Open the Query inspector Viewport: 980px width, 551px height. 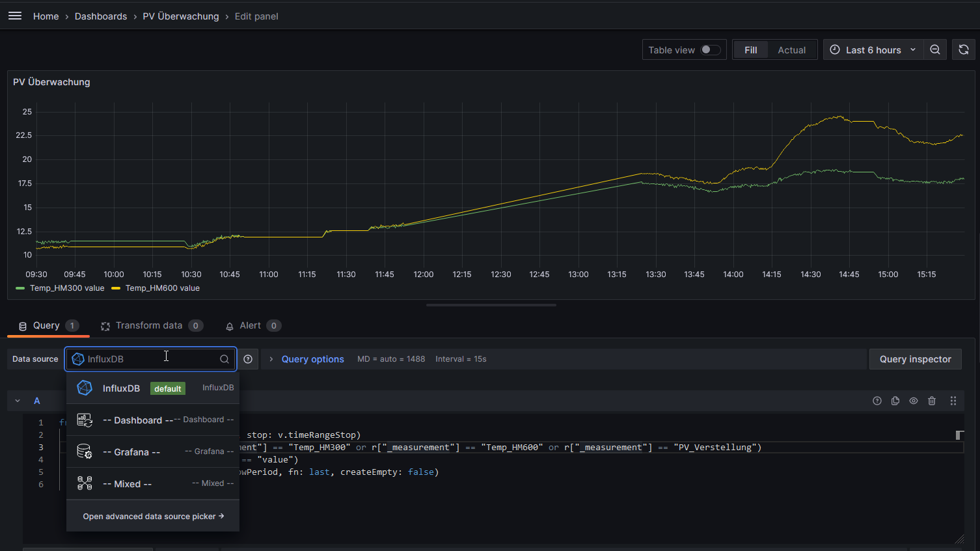tap(915, 359)
